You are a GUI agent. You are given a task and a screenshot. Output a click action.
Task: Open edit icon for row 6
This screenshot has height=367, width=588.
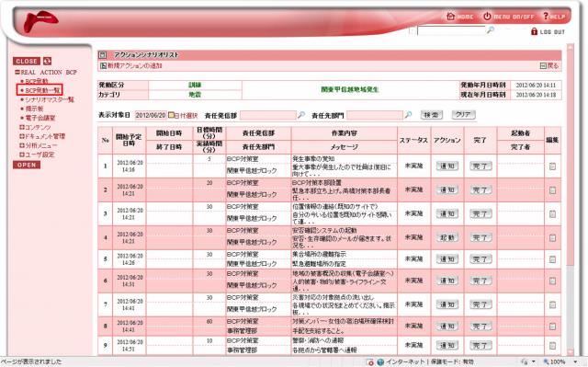552,281
